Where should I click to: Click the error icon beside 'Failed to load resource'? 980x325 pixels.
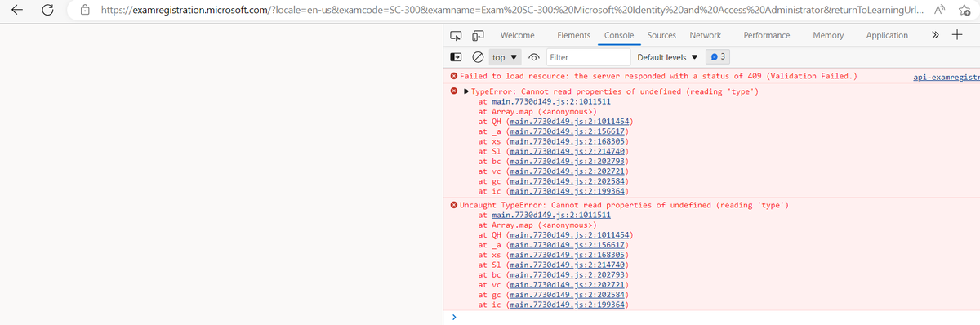point(454,76)
